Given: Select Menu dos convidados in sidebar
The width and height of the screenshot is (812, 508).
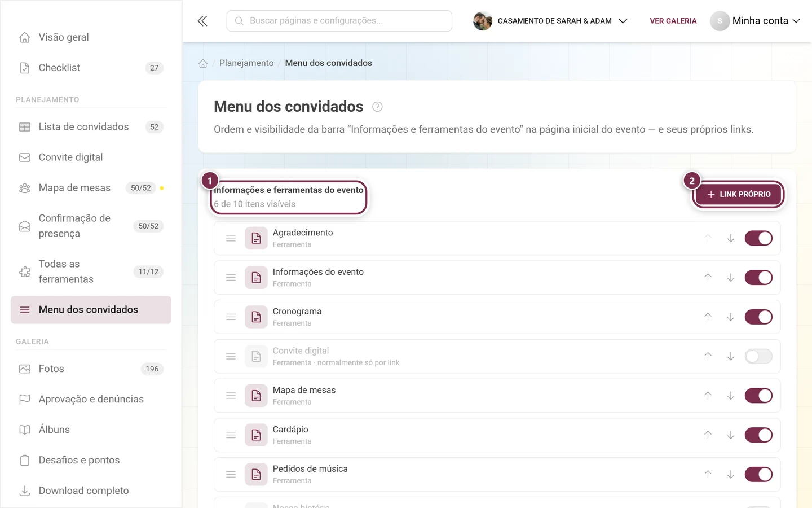Looking at the screenshot, I should [x=91, y=310].
